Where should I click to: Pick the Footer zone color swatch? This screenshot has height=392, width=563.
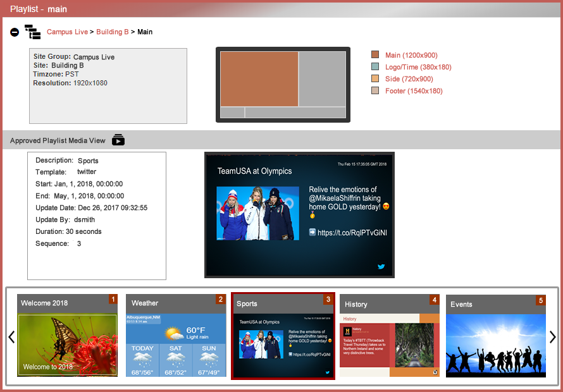(375, 90)
